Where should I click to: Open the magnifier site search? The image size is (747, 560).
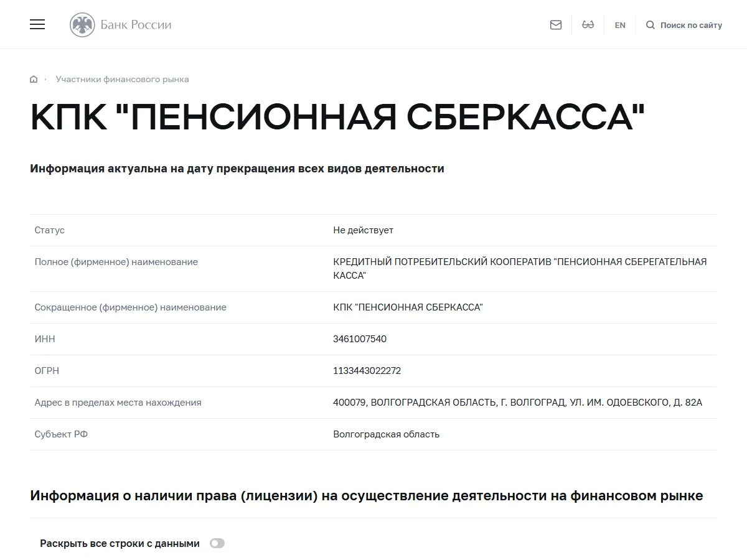pyautogui.click(x=651, y=25)
